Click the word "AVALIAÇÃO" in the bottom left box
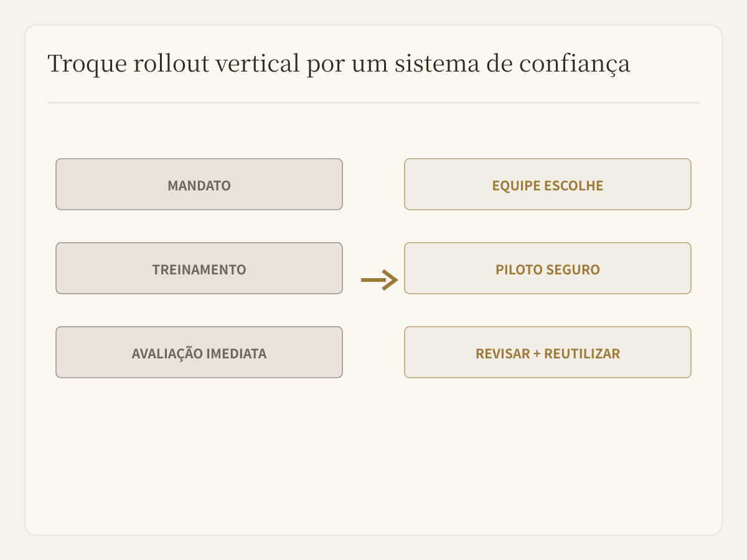747x560 pixels. (167, 353)
